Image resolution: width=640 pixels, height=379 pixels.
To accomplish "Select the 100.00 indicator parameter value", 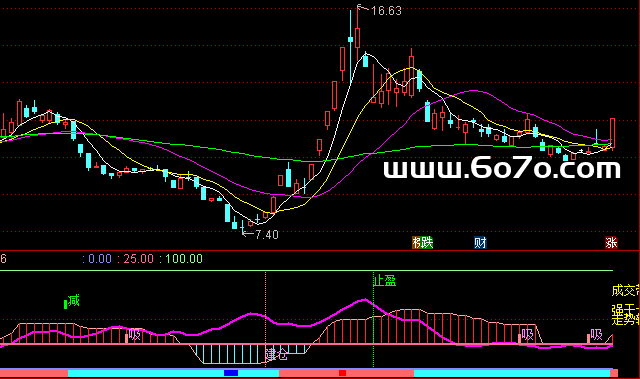I will click(184, 259).
